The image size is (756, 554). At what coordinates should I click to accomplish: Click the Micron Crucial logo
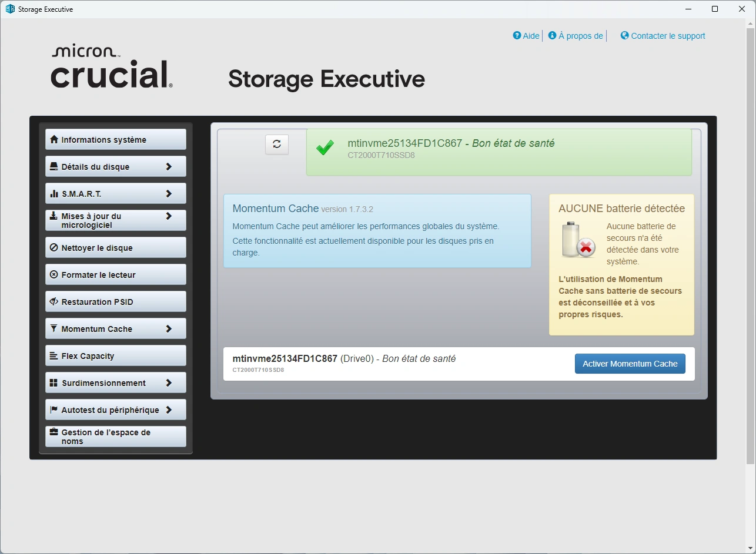point(112,66)
